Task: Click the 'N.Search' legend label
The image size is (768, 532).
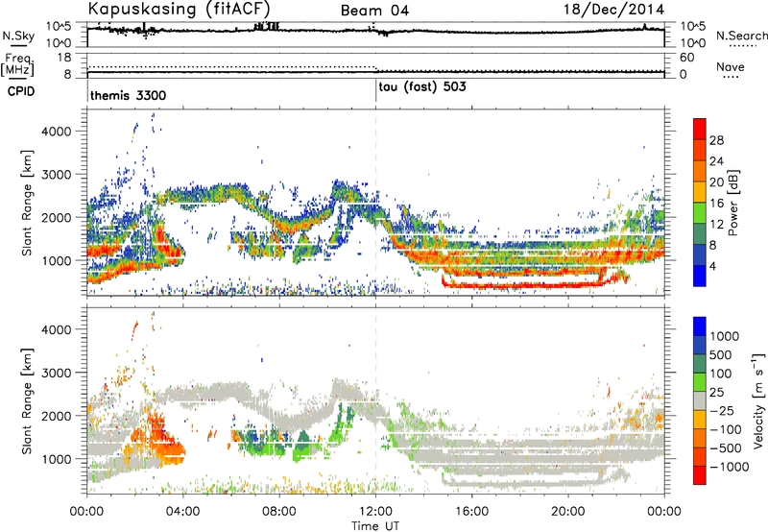Action: [x=742, y=36]
